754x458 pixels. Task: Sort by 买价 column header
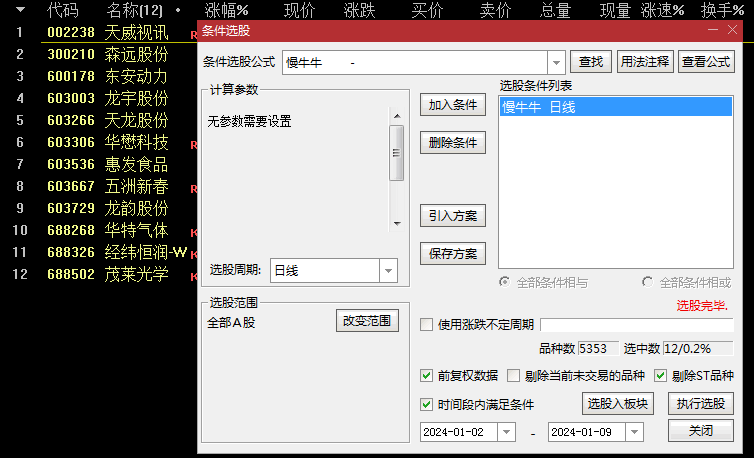[x=427, y=10]
